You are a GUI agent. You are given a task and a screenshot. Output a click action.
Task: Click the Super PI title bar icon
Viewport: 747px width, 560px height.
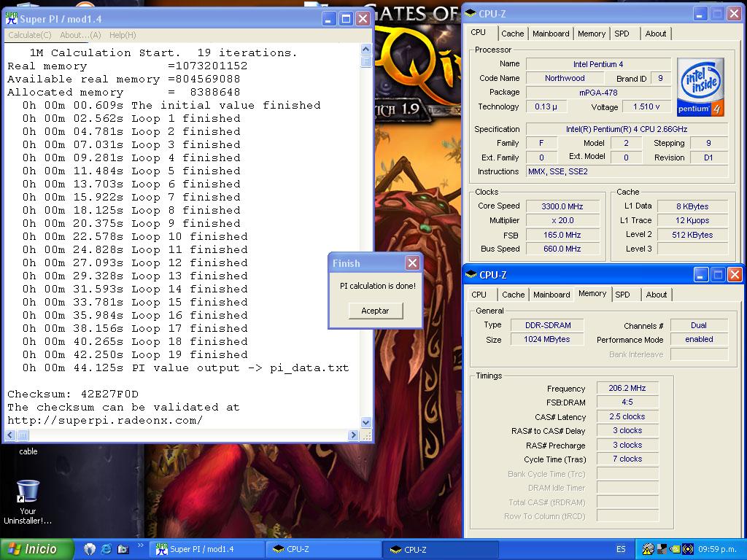coord(12,19)
